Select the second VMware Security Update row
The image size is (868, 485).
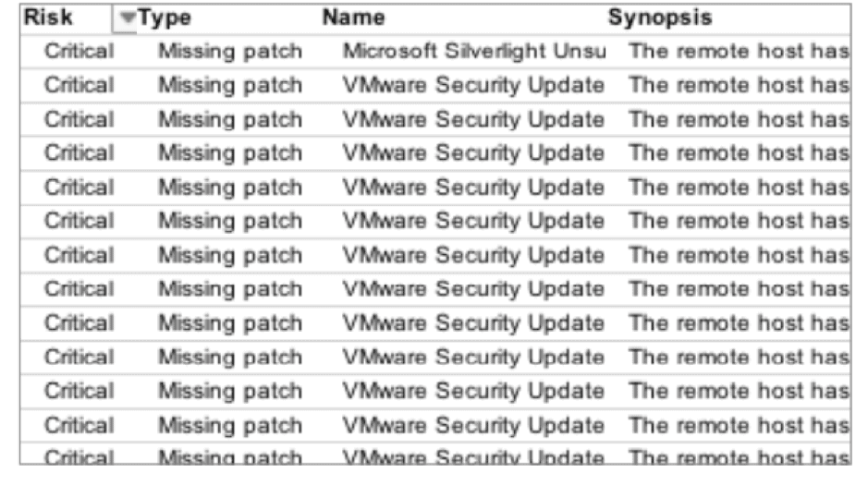pos(435,119)
